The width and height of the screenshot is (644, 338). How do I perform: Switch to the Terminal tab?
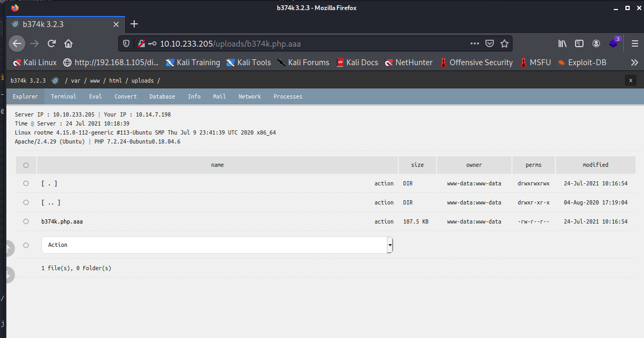coord(63,96)
